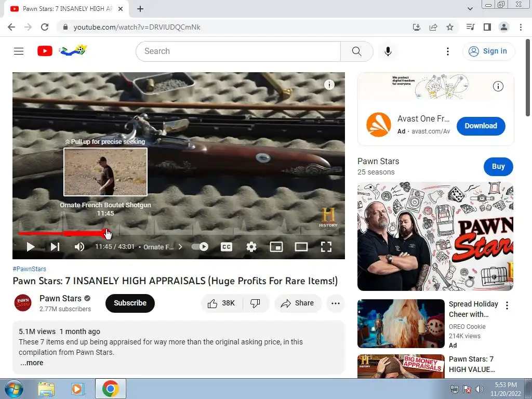Mute the video volume

(79, 247)
